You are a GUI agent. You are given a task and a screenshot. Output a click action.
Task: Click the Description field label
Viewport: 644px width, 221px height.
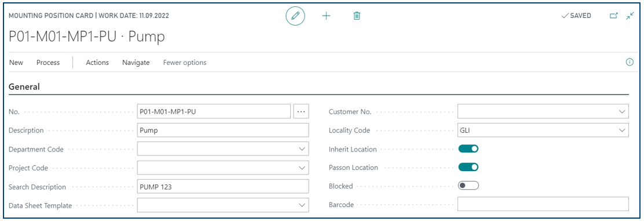tap(26, 131)
